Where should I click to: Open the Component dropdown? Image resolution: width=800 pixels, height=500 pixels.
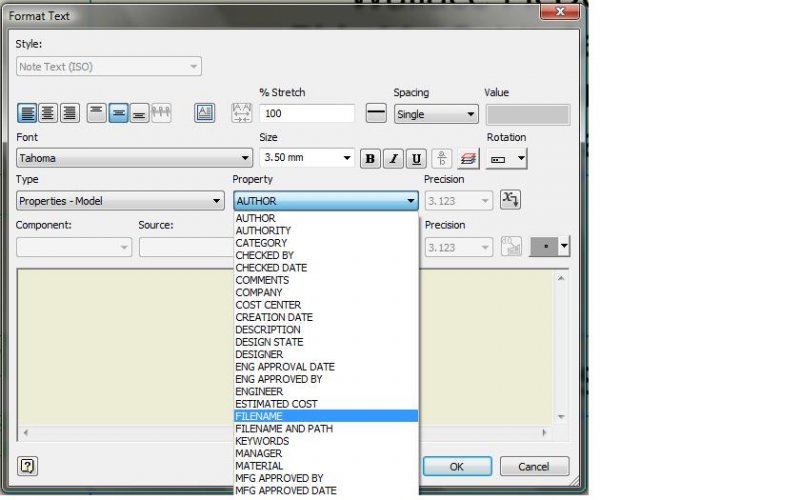74,247
